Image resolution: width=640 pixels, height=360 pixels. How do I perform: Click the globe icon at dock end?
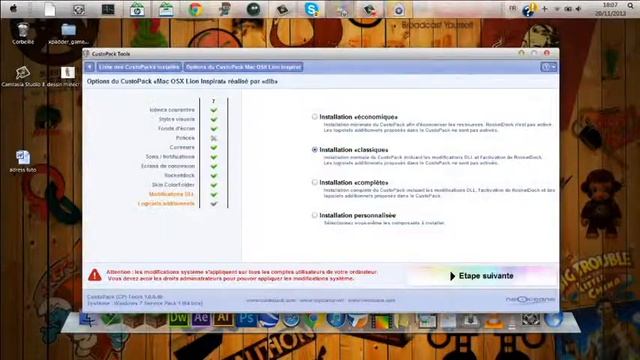(554, 320)
